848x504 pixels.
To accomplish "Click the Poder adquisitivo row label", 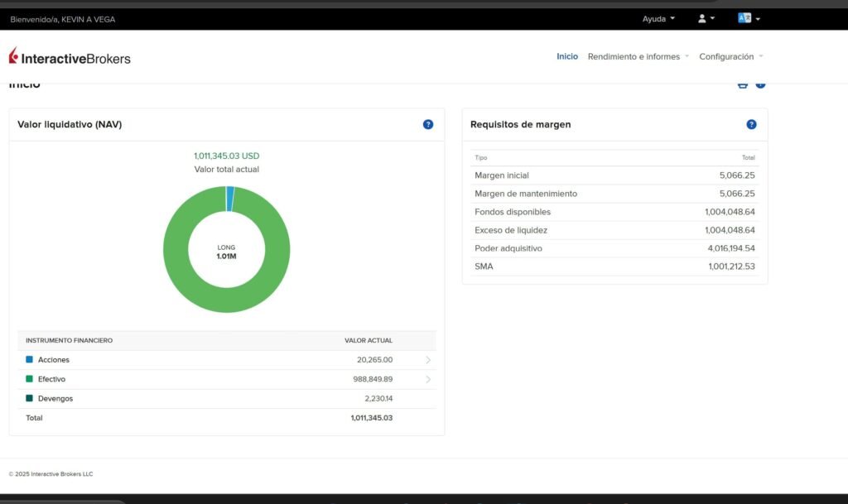I will pyautogui.click(x=508, y=248).
